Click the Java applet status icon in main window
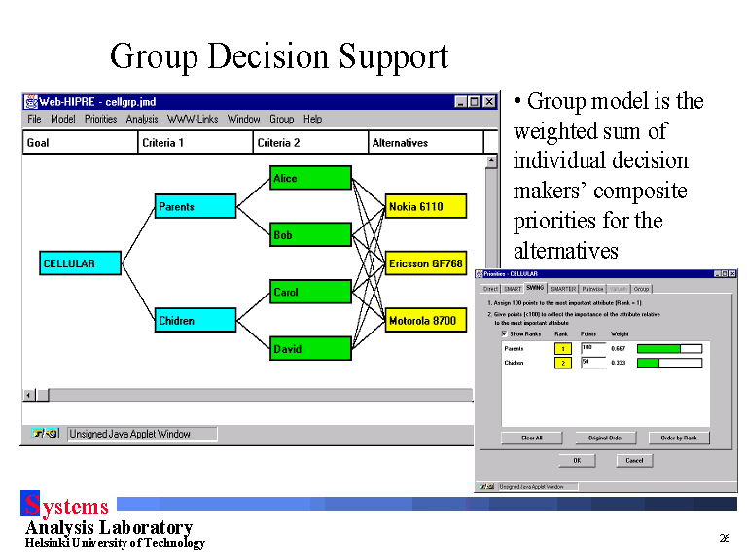The width and height of the screenshot is (747, 560). 44,434
